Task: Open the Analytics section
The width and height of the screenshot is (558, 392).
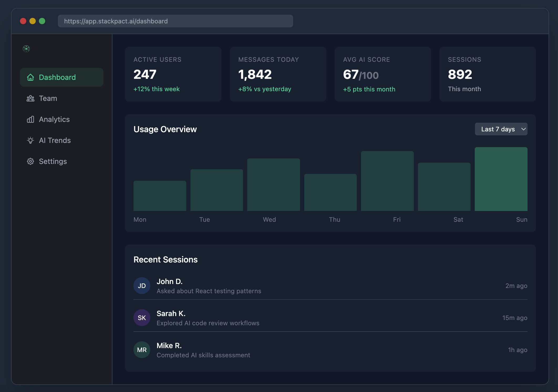Action: pyautogui.click(x=54, y=119)
